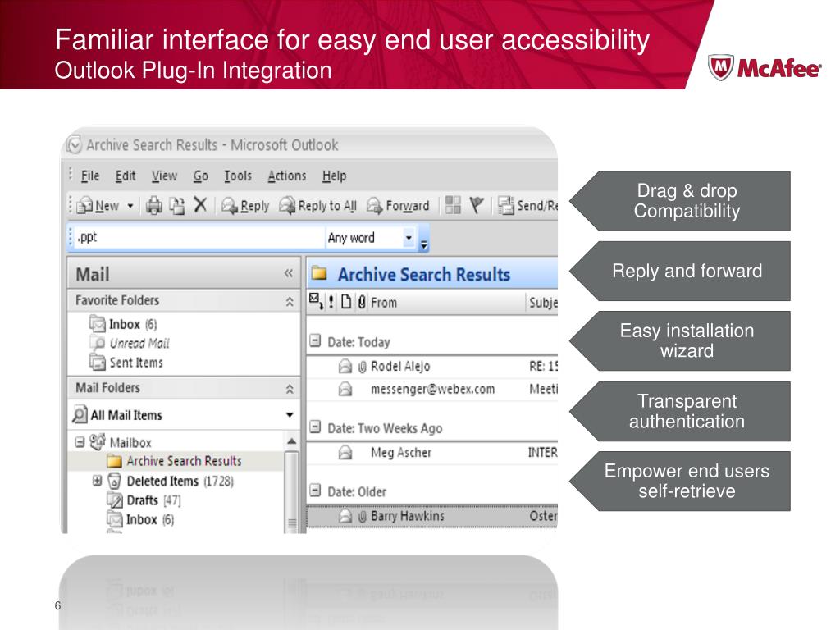This screenshot has width=840, height=630.
Task: Select Inbox (6) under Mailbox
Action: 140,519
